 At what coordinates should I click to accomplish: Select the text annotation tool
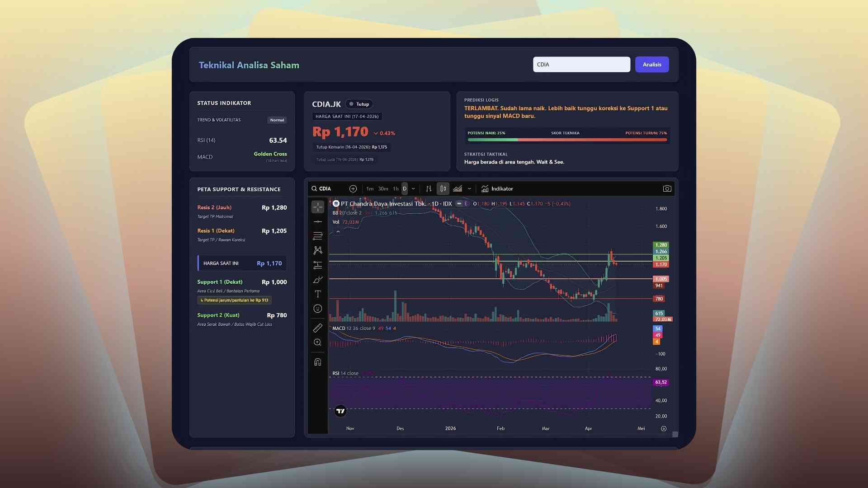[x=318, y=294]
